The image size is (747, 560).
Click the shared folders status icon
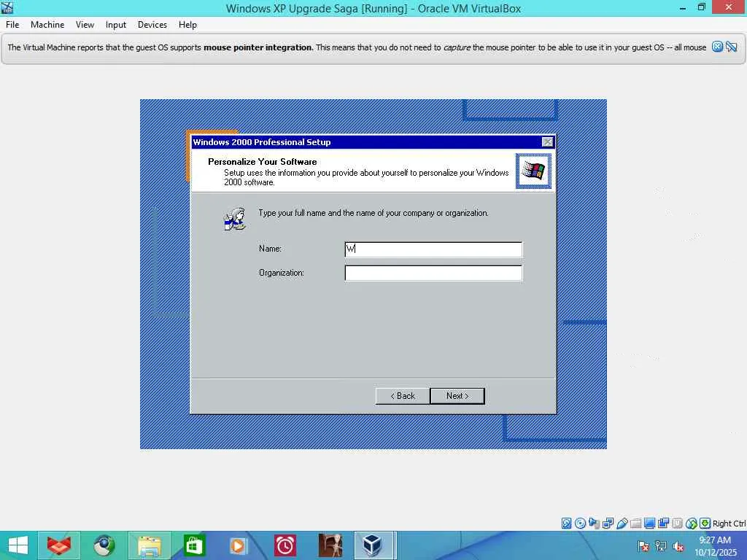click(x=635, y=524)
